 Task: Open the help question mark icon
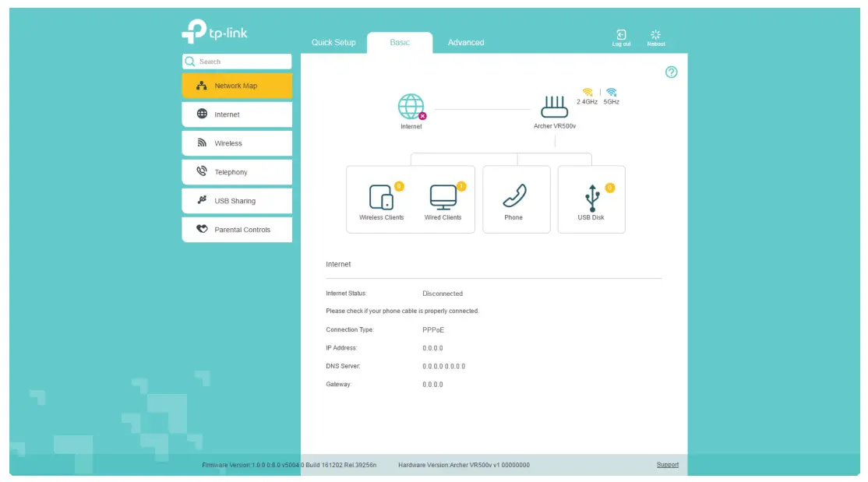(x=671, y=72)
